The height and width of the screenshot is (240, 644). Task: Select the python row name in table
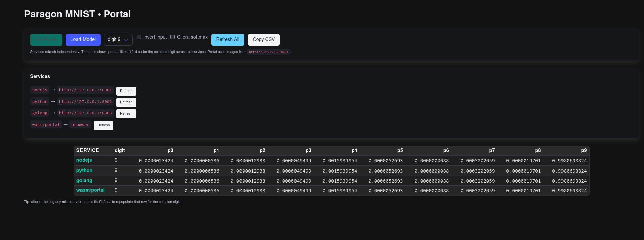84,170
